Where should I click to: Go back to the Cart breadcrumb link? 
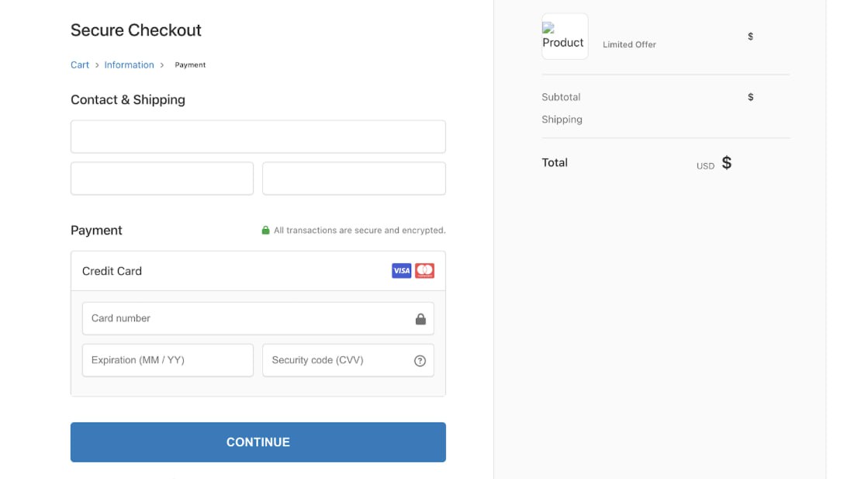coord(80,64)
